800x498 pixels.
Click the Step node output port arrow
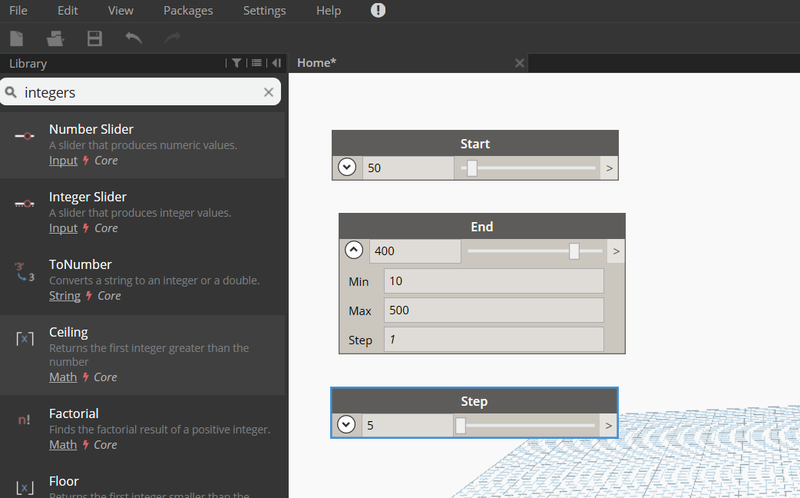click(x=608, y=426)
